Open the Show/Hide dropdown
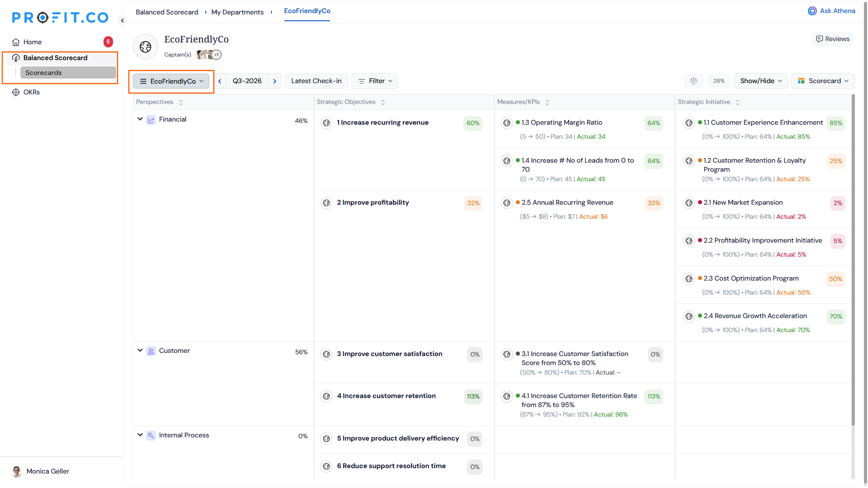 pyautogui.click(x=760, y=81)
